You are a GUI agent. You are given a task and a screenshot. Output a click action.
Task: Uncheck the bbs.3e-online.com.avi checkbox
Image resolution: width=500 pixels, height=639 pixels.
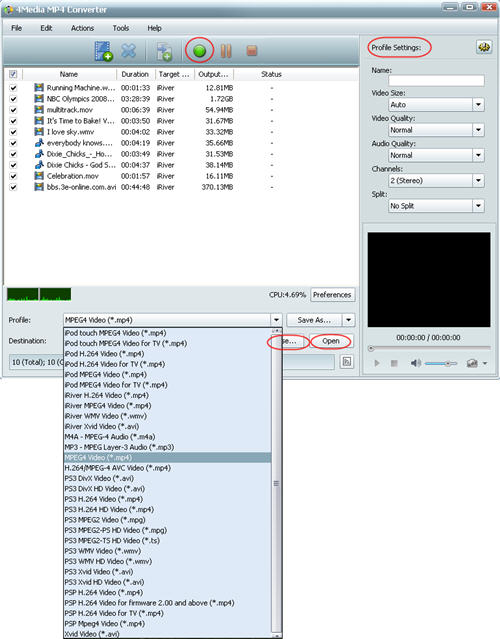(x=13, y=187)
